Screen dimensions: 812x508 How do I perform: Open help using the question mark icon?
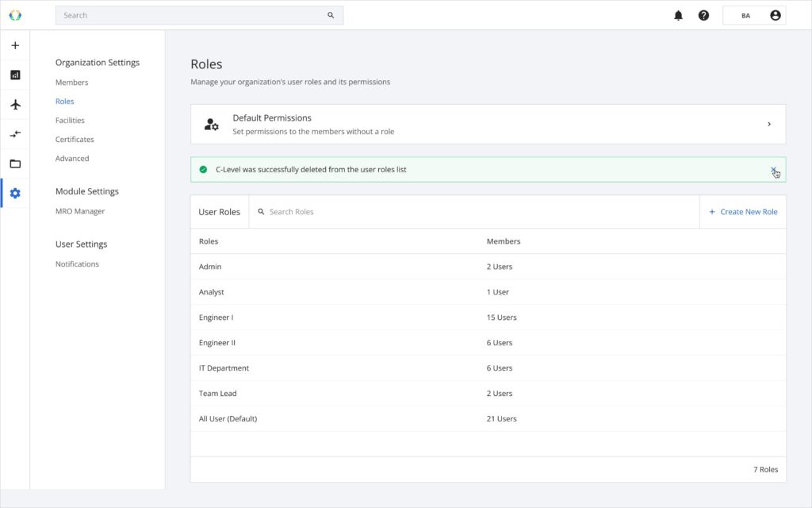pos(704,14)
